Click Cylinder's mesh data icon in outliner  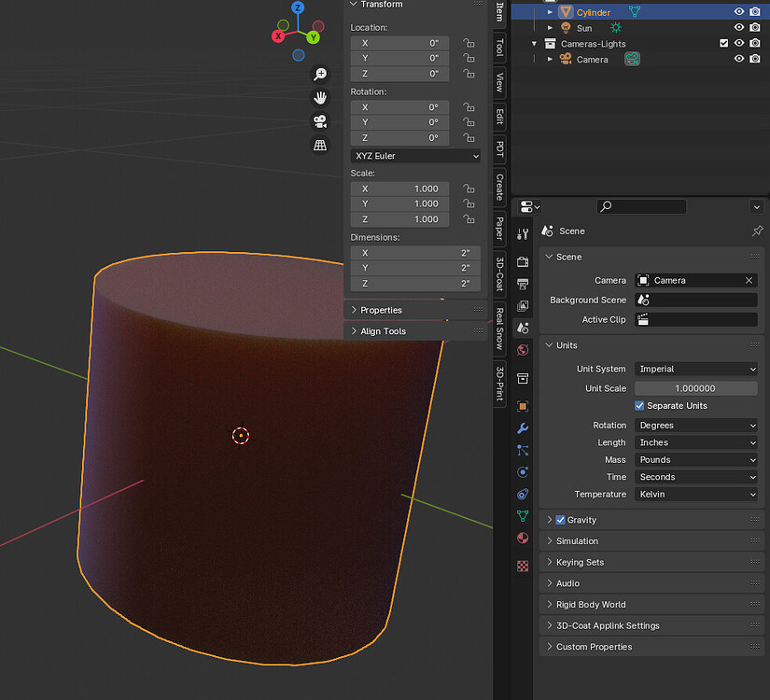point(634,12)
